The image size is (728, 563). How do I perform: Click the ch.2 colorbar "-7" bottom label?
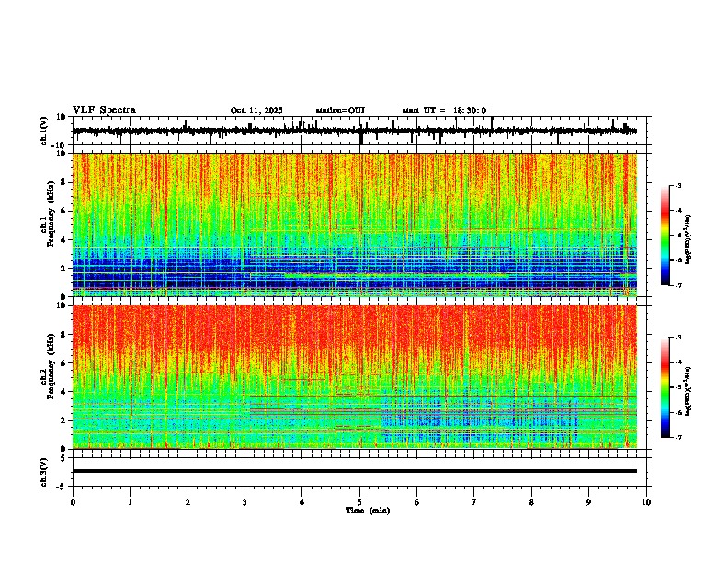coord(677,438)
